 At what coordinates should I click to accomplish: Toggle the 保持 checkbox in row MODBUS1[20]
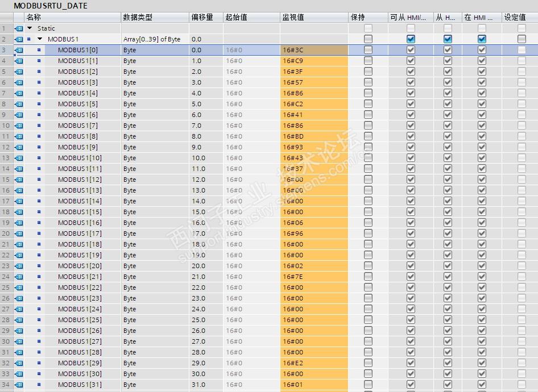(368, 266)
